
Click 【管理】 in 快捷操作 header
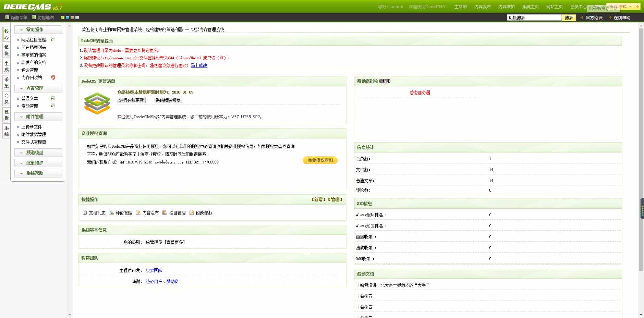[335, 199]
